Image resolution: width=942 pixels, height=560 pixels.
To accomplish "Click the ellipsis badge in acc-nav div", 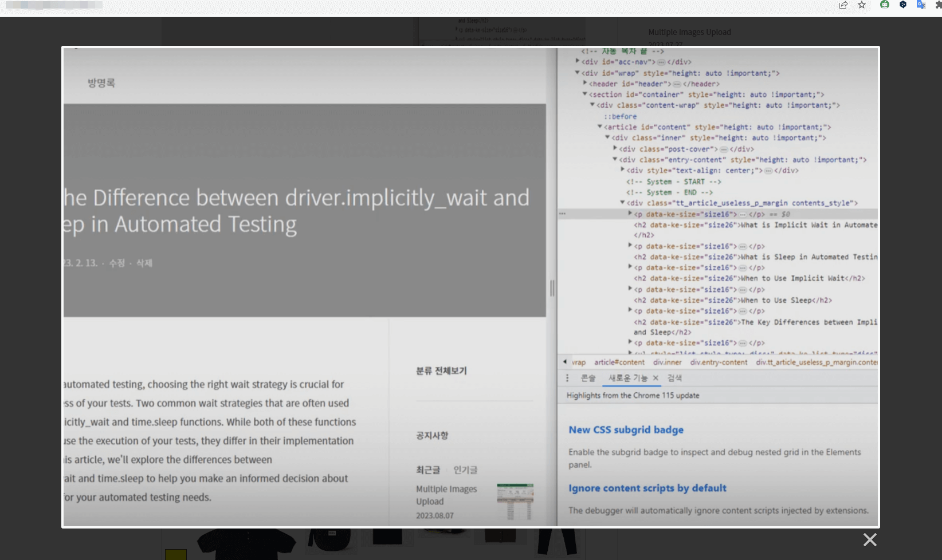I will tap(661, 62).
